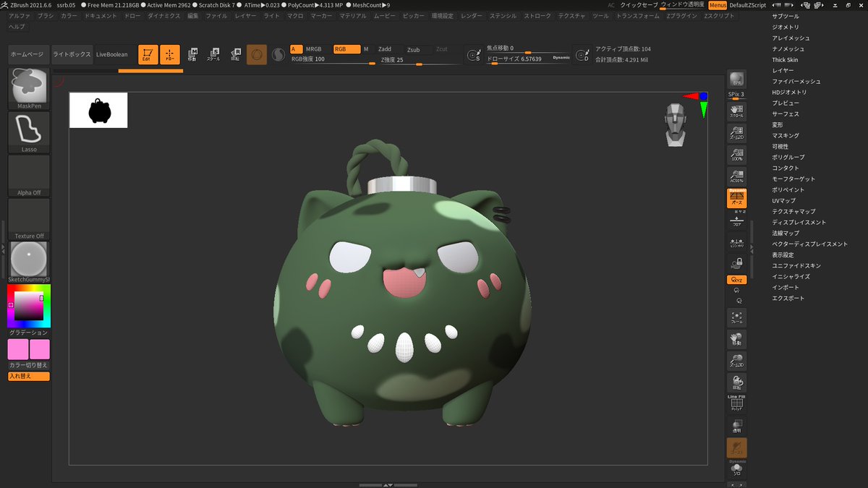Adjust the RGB強度 slider
Image resolution: width=868 pixels, height=488 pixels.
[333, 60]
